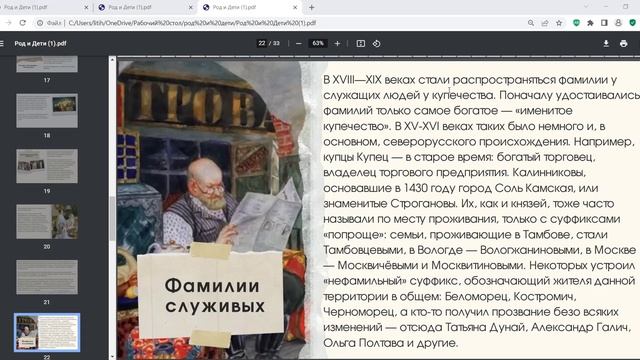Open the page 19 thumbnail

47,166
